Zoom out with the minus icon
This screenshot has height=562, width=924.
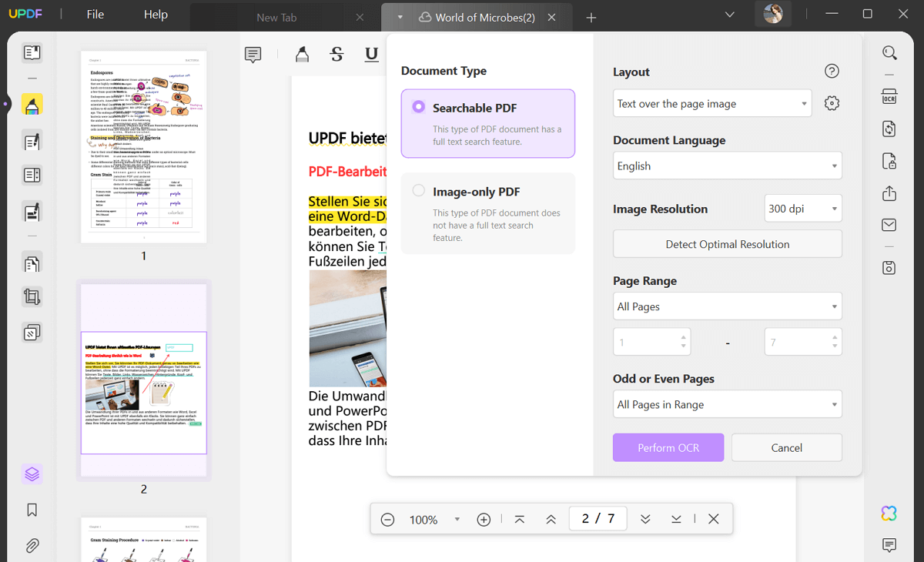point(388,520)
